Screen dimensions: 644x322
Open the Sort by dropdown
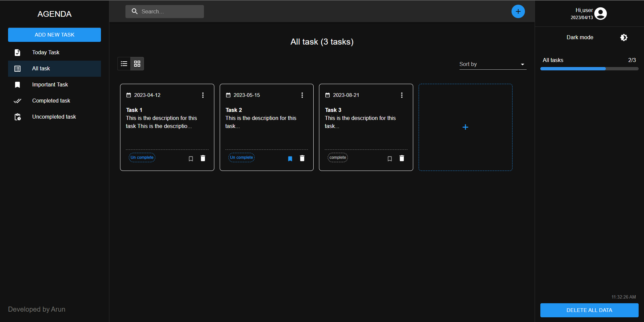493,64
